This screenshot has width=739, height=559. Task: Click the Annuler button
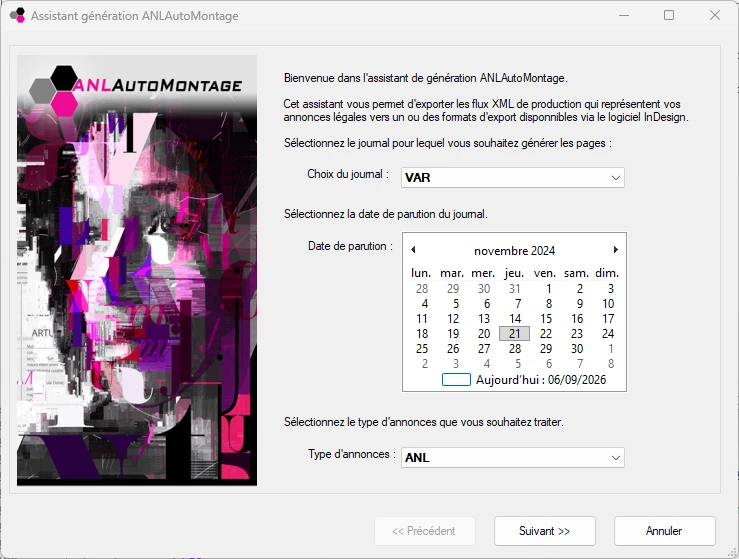click(x=665, y=531)
